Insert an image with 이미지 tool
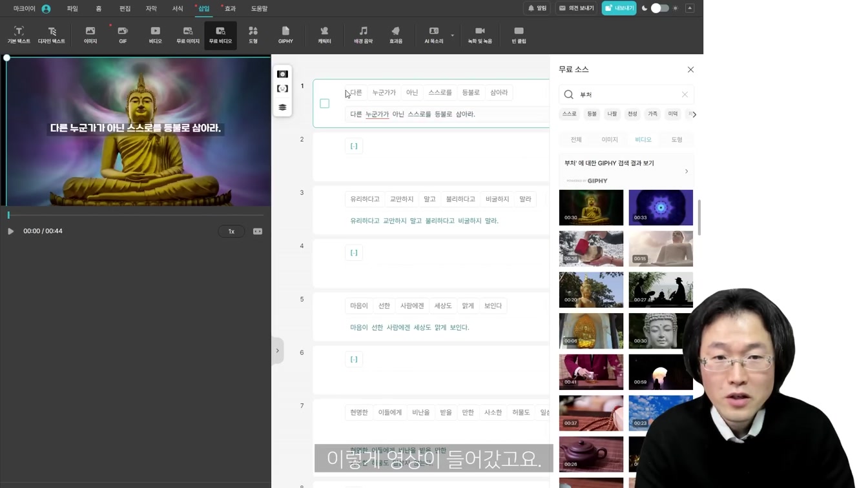Viewport: 868px width, 488px height. coord(90,35)
